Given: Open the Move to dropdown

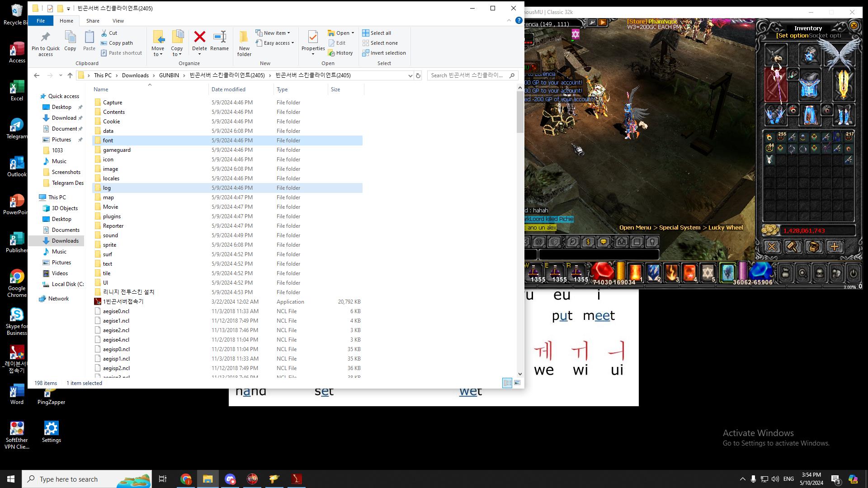Looking at the screenshot, I should click(158, 43).
